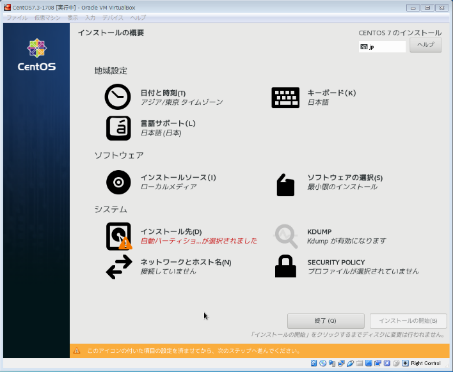Click the jp keyboard layout indicator field
Viewport: 453px width, 372px height.
coord(382,47)
